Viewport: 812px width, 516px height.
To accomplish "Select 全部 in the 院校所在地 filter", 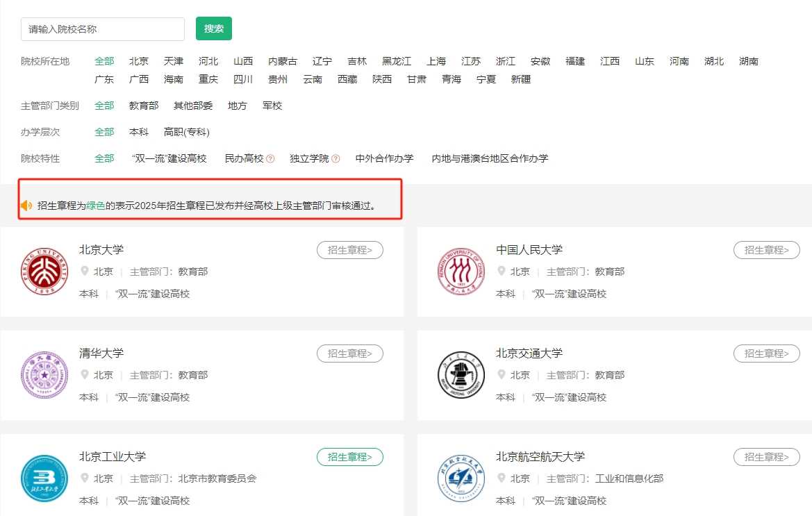I will click(104, 61).
